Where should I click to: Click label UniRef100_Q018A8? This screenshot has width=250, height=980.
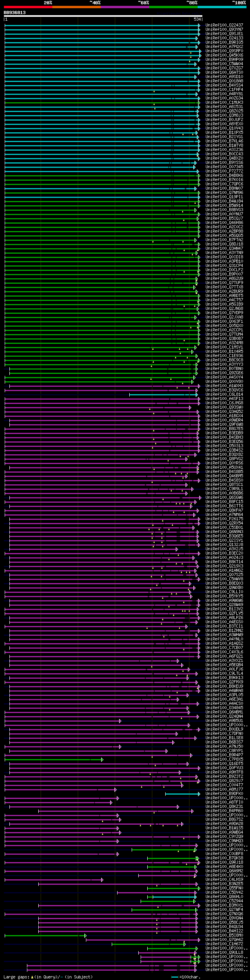pyautogui.click(x=224, y=81)
